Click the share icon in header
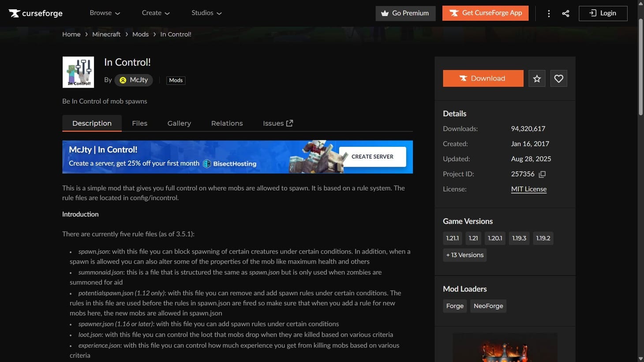 565,13
